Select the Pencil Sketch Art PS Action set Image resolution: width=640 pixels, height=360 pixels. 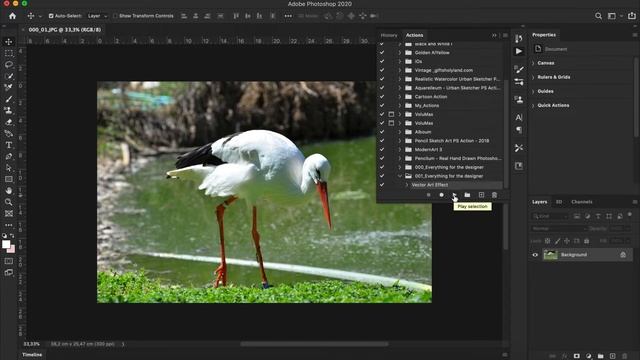tap(452, 141)
